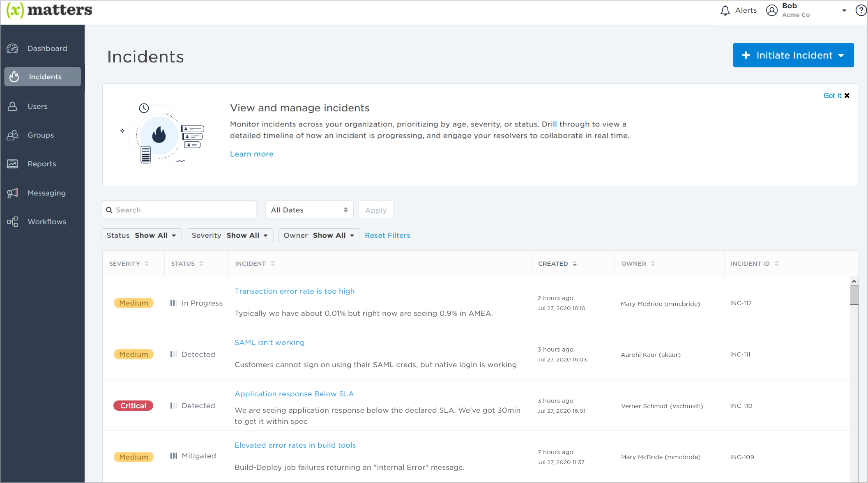Click owner Verner Schmidt (vschmidt)
Image resolution: width=868 pixels, height=483 pixels.
pyautogui.click(x=662, y=406)
